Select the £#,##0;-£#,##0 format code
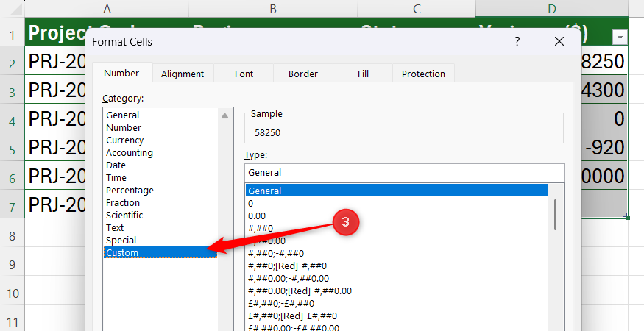Image resolution: width=644 pixels, height=331 pixels. [397, 304]
